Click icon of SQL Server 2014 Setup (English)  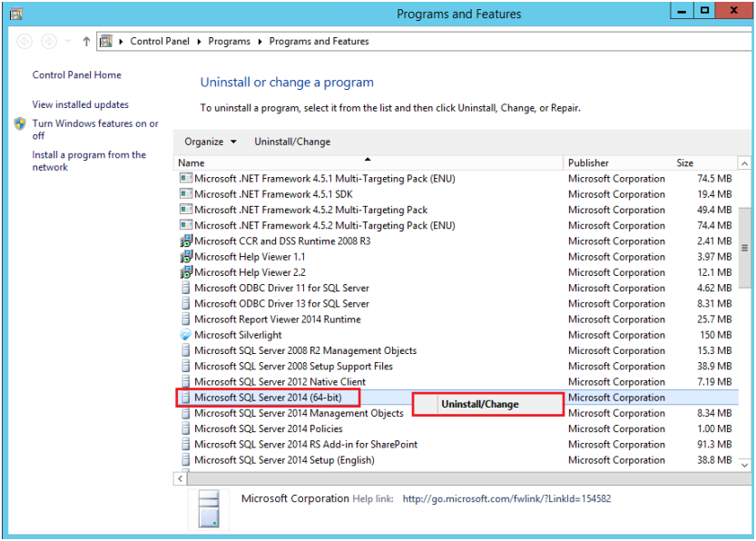[x=186, y=460]
